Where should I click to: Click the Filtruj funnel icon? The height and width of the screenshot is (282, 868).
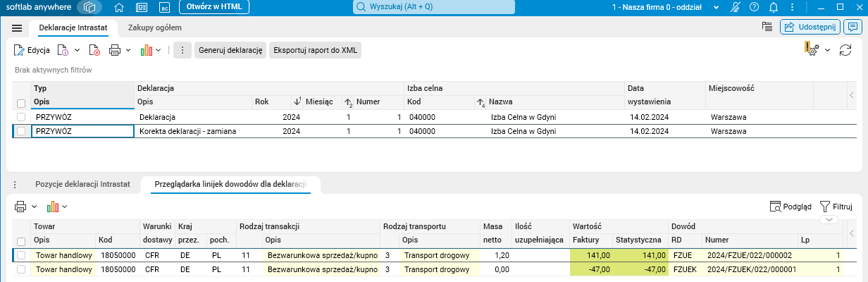pyautogui.click(x=825, y=207)
